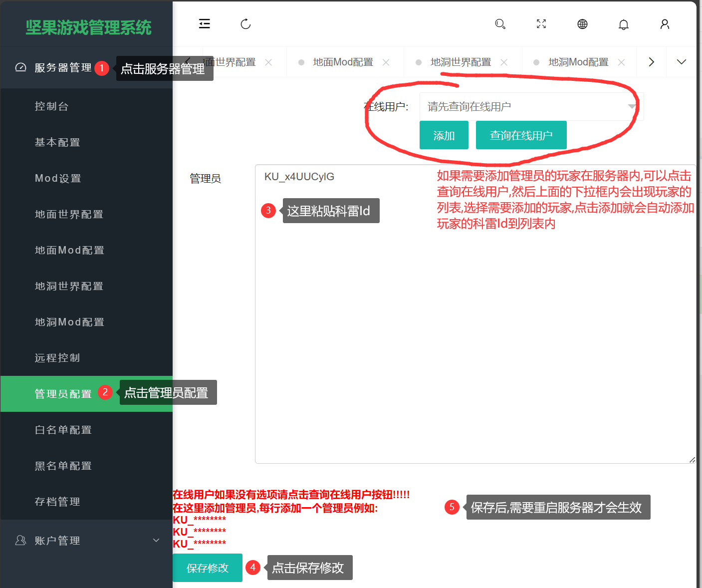The width and height of the screenshot is (702, 588).
Task: Close the 地面世界配置 tab
Action: pyautogui.click(x=268, y=62)
